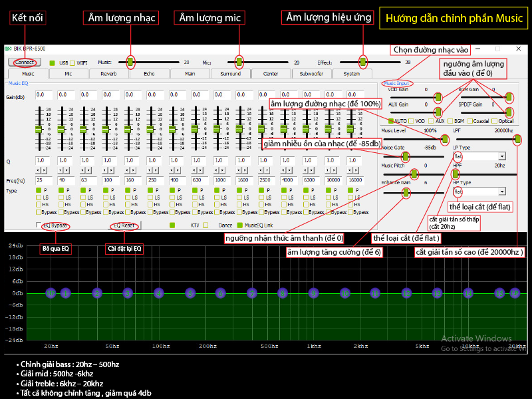Click the Music volume slider handle
Screen dimensions: 532x399
click(x=130, y=62)
